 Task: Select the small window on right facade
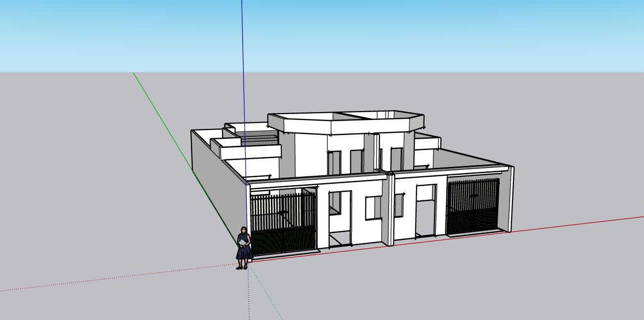(x=398, y=206)
